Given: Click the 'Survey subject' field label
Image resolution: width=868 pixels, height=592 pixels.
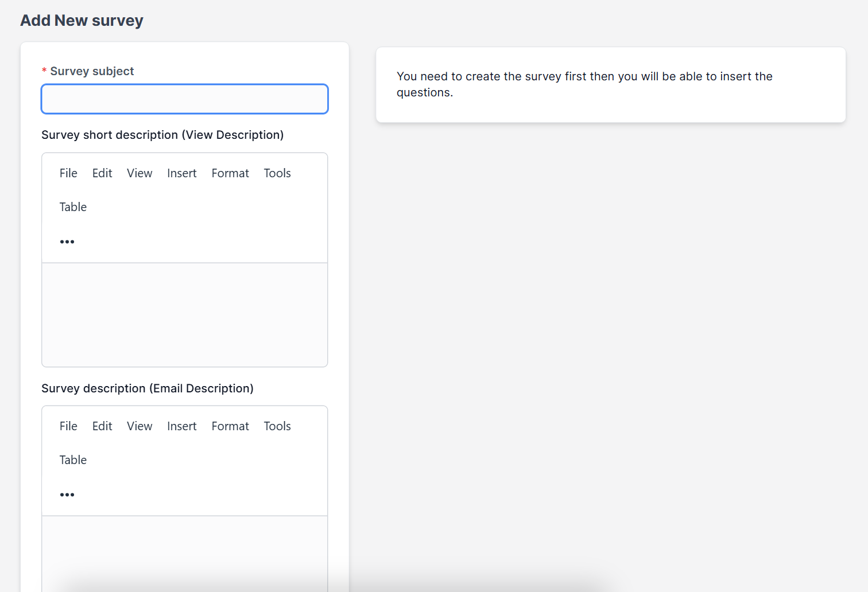Looking at the screenshot, I should (x=92, y=71).
